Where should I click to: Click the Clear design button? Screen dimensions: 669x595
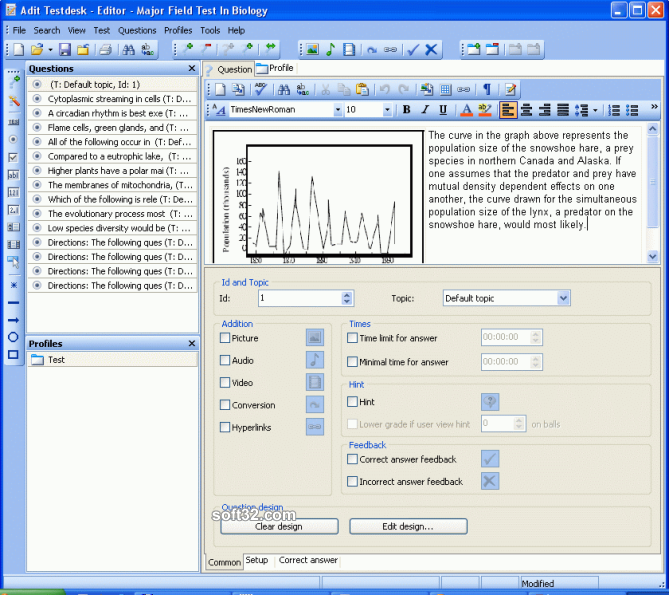coord(279,526)
